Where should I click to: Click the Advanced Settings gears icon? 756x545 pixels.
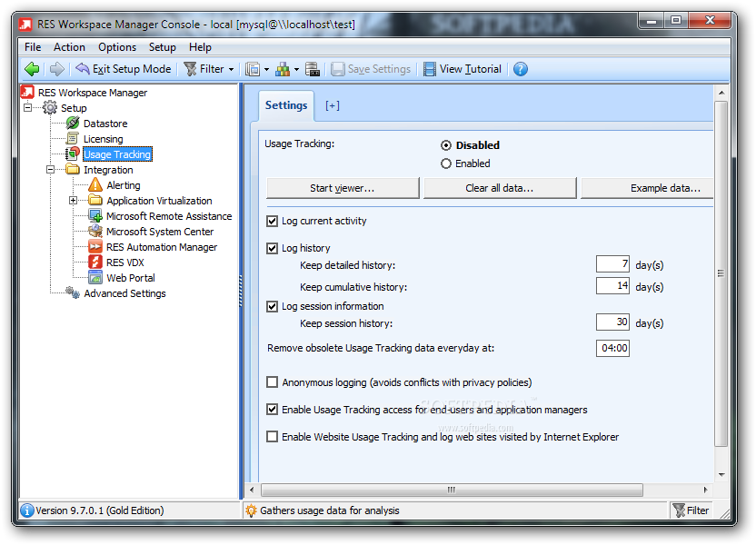click(x=73, y=293)
